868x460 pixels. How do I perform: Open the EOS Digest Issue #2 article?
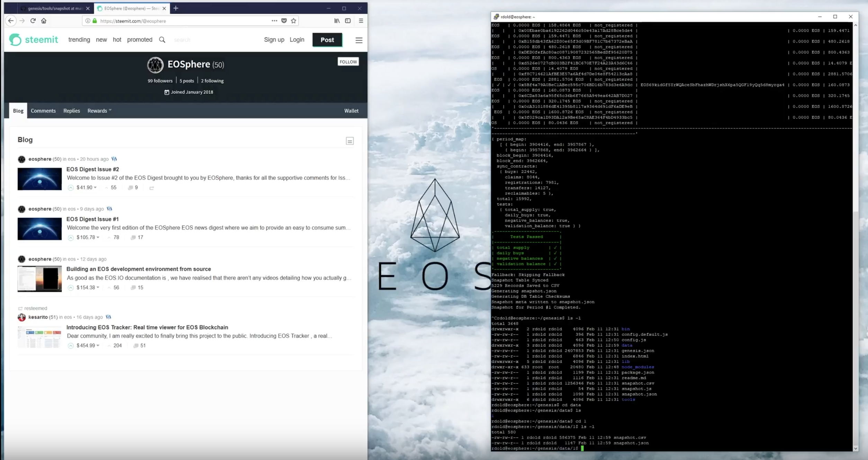93,169
